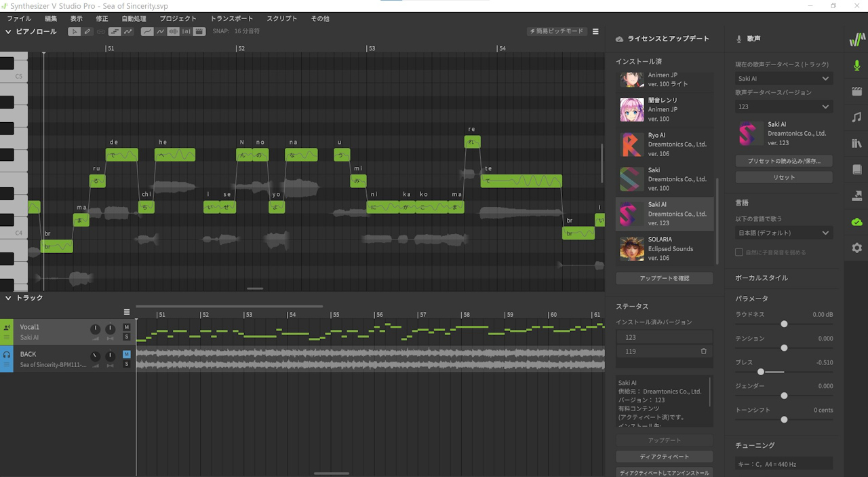Adjust the ラウドネス slider
868x477 pixels.
784,324
